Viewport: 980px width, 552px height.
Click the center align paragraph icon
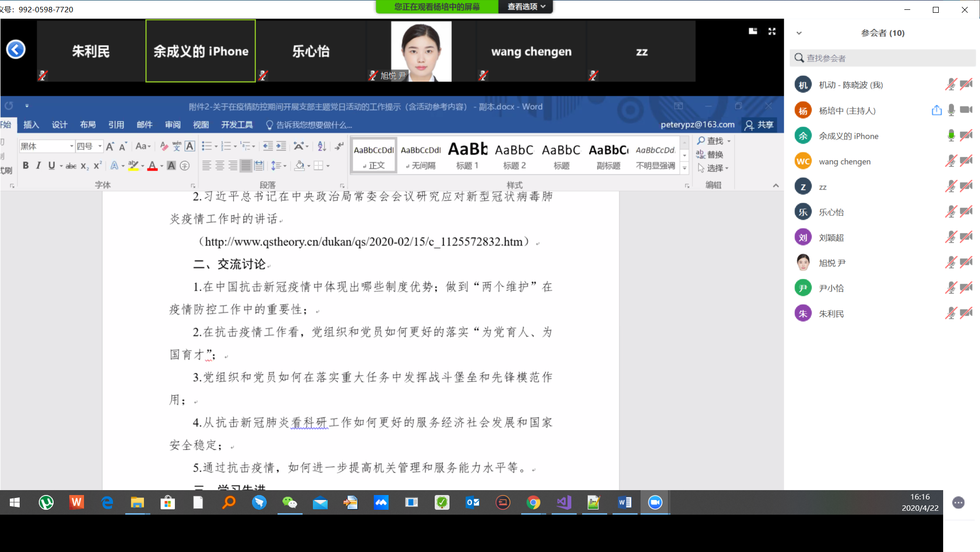tap(220, 166)
